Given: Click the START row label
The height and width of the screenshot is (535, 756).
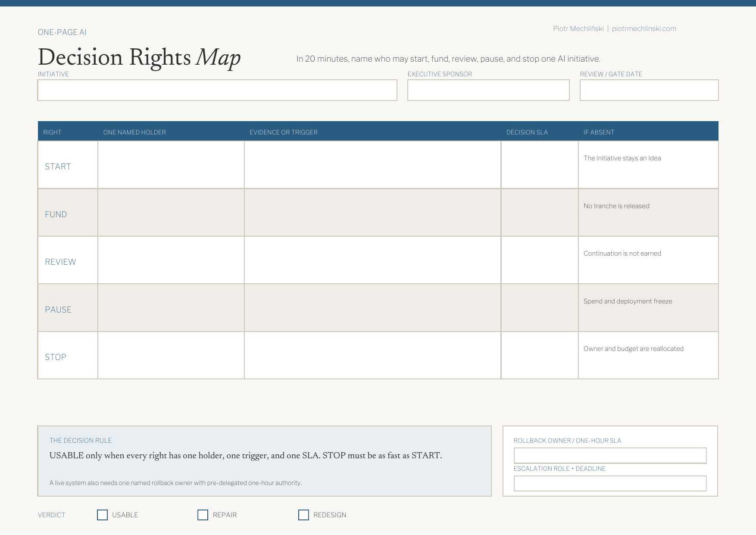Looking at the screenshot, I should pos(58,167).
